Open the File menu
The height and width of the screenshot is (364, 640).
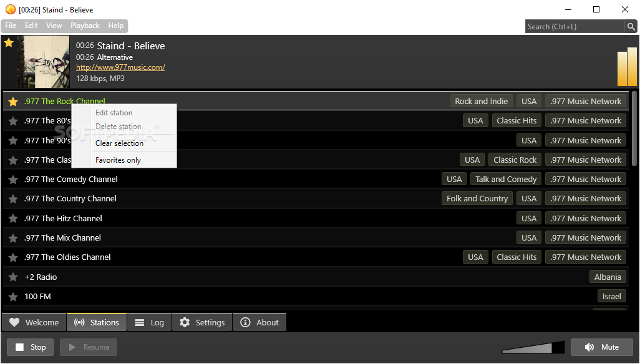coord(11,26)
